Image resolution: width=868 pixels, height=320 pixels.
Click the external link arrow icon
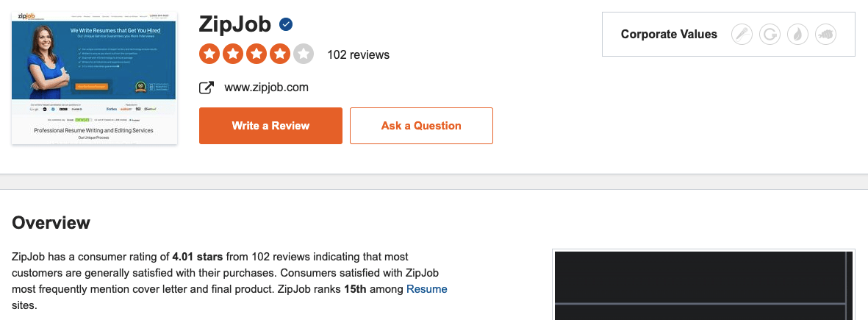point(207,88)
